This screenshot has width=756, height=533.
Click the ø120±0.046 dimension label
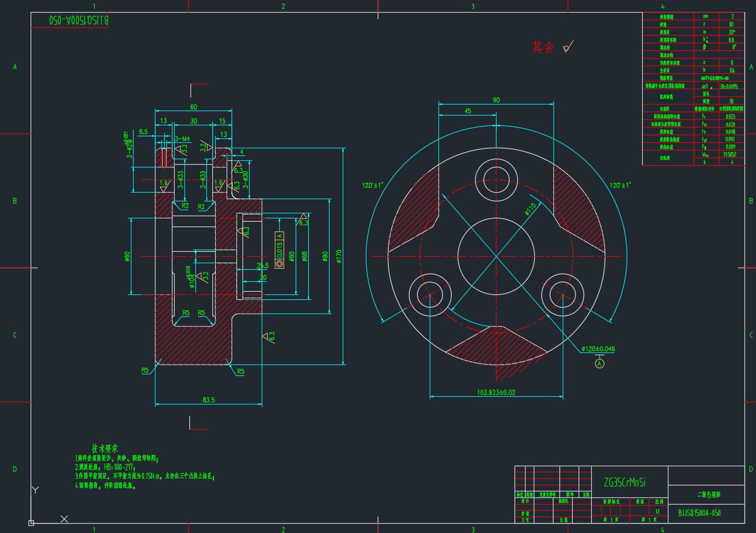click(x=598, y=349)
